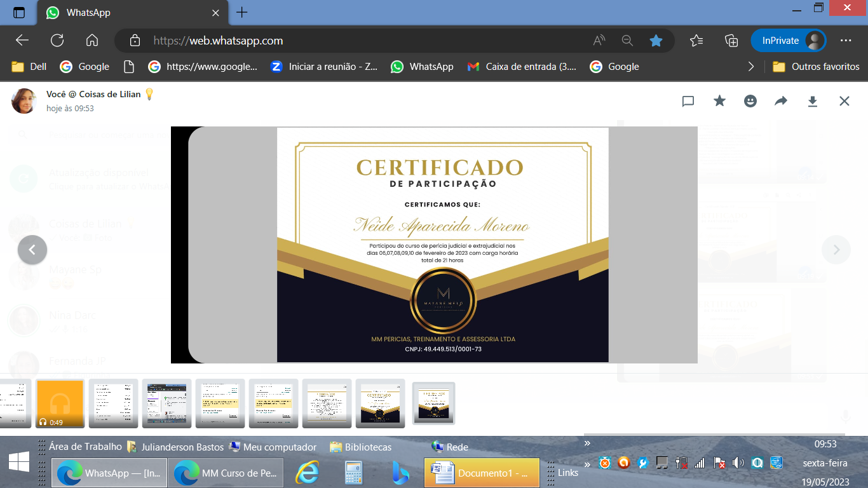Open Edge settings and more menu
This screenshot has height=488, width=868.
pyautogui.click(x=845, y=41)
